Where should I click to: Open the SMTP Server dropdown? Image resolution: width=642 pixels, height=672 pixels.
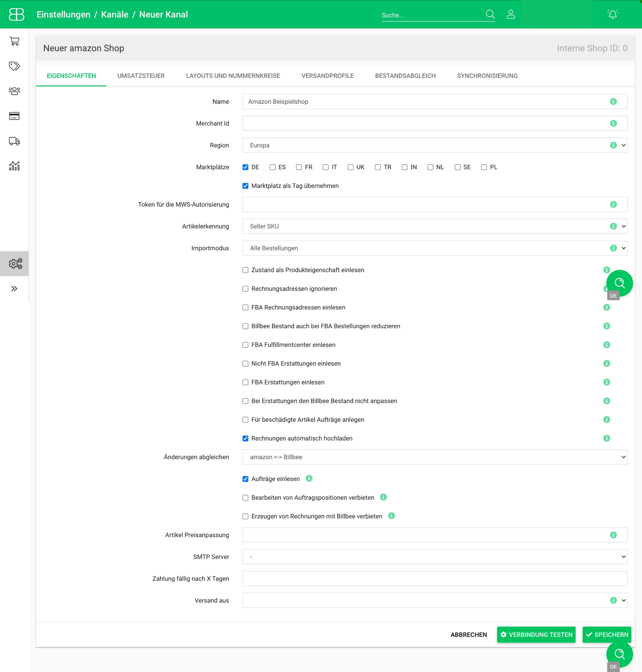(435, 557)
